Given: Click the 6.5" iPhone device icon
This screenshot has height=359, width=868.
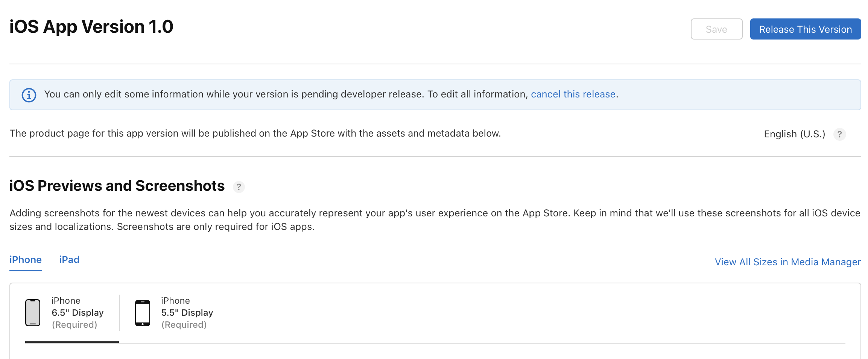Looking at the screenshot, I should pos(33,313).
